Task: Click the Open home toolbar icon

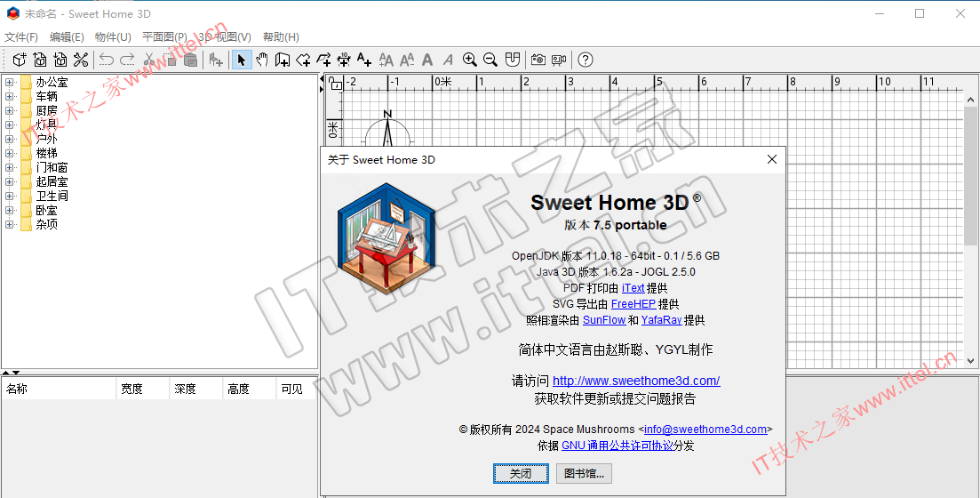Action: (x=40, y=60)
